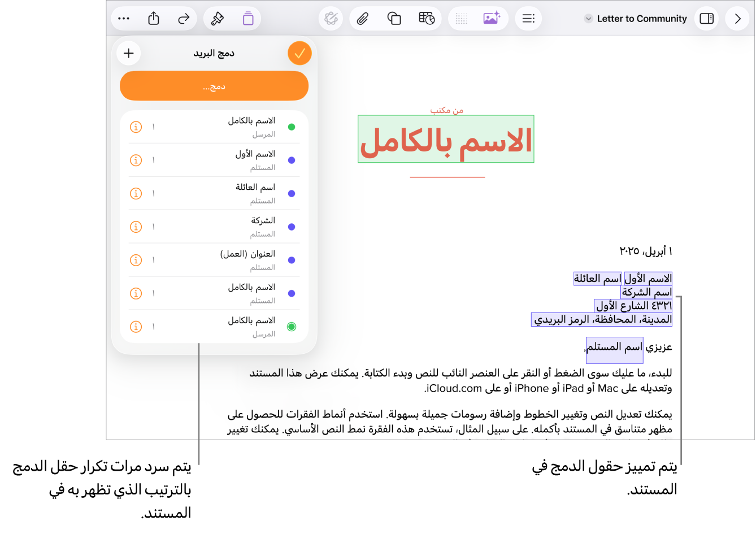Click the date ١ أبريل، ٢٠٢٥

click(646, 250)
